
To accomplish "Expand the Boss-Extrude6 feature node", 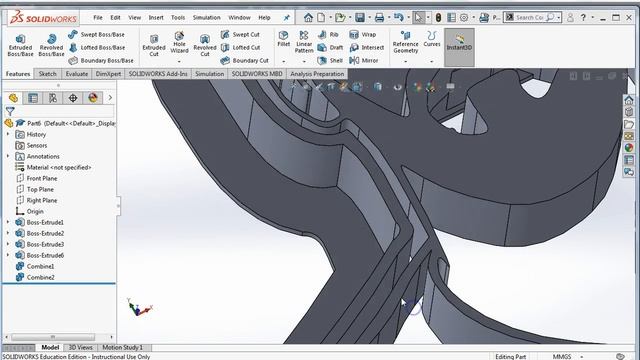I will (x=8, y=255).
